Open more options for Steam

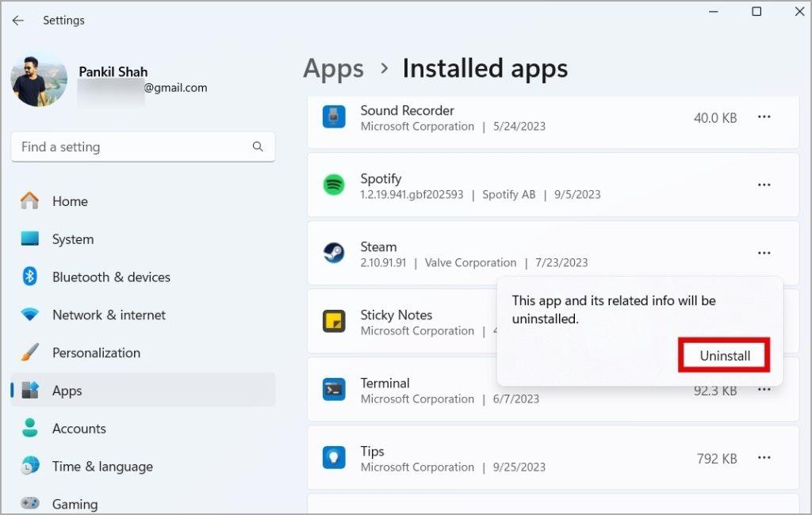click(764, 253)
